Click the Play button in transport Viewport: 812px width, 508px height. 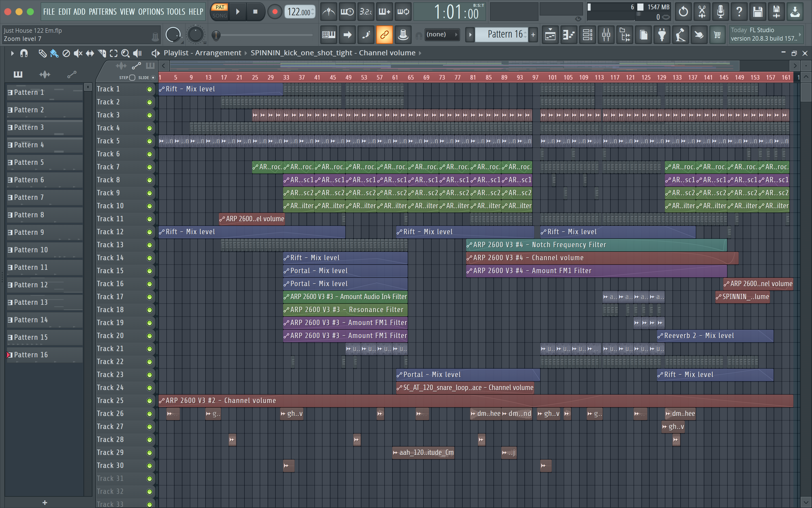click(x=238, y=12)
